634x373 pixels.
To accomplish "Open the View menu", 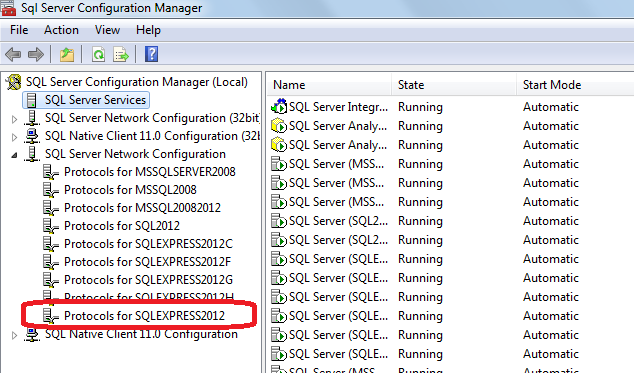I will click(107, 30).
